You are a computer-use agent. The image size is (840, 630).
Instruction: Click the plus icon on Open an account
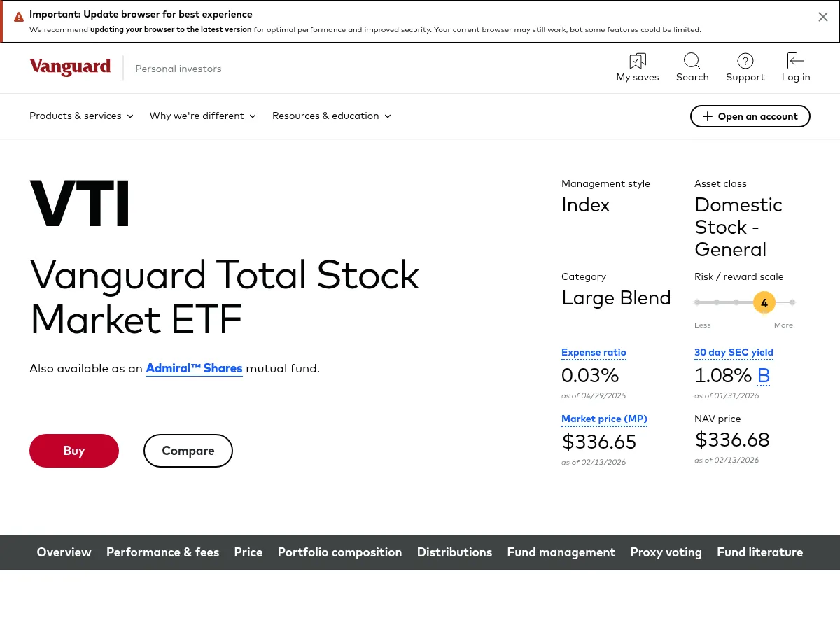(x=708, y=116)
